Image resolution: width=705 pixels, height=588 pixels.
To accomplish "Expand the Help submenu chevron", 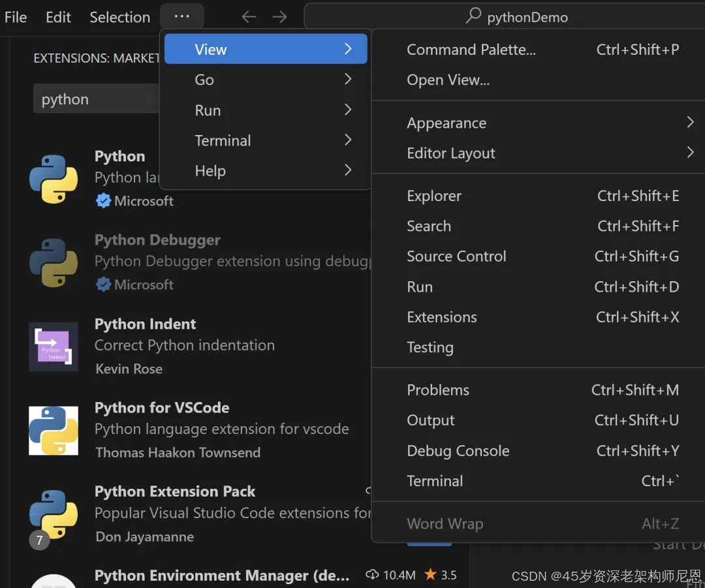I will pyautogui.click(x=347, y=170).
